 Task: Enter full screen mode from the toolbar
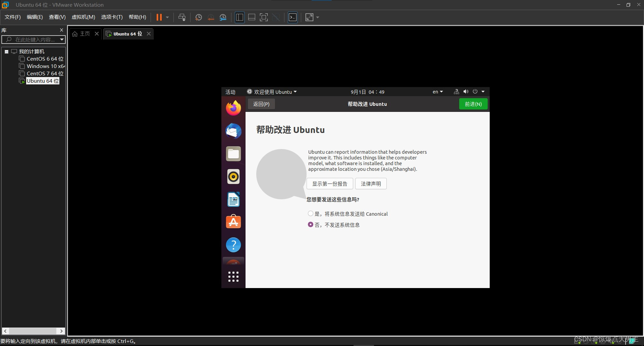coord(264,17)
